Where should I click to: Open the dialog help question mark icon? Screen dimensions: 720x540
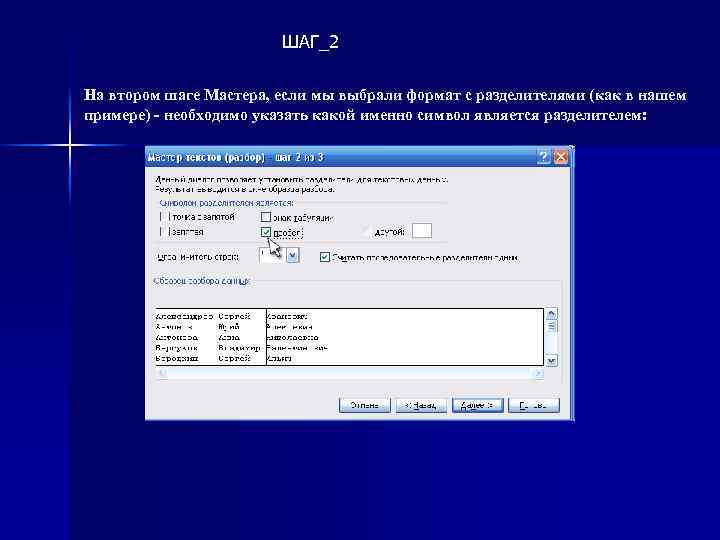(x=543, y=157)
